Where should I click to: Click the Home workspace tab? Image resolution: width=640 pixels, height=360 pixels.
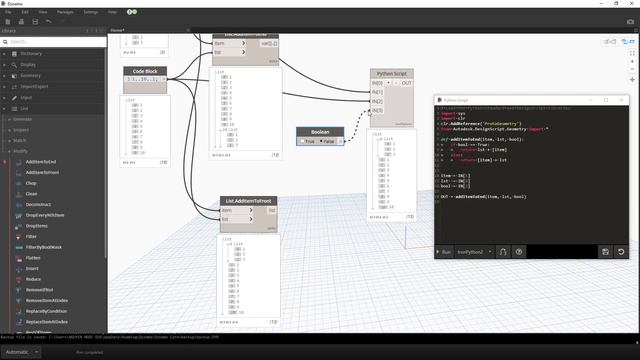click(x=117, y=30)
